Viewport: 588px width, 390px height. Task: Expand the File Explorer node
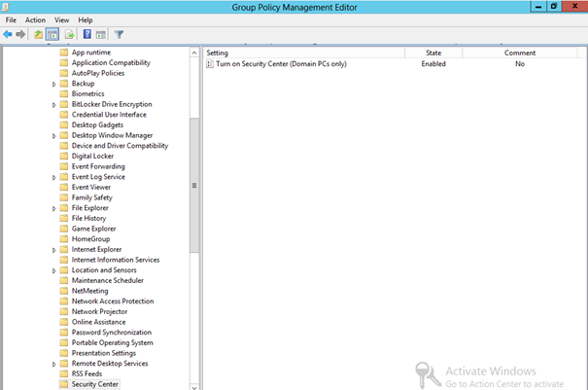click(54, 208)
